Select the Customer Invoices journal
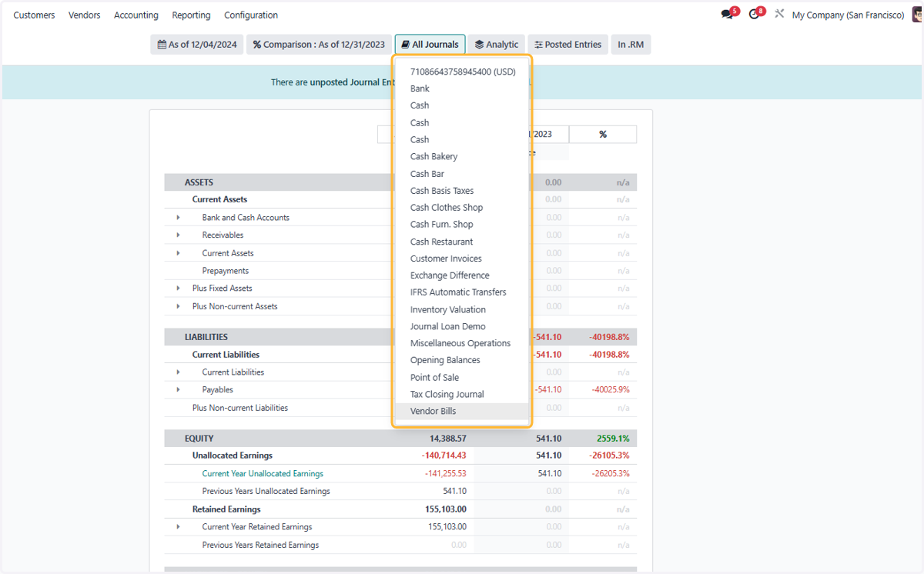The width and height of the screenshot is (924, 574). 462,259
